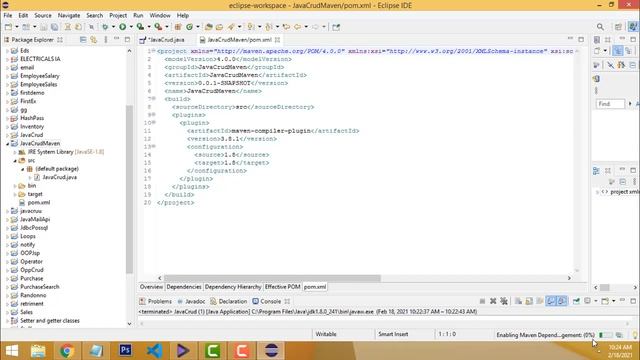Open the Window menu

(x=160, y=15)
